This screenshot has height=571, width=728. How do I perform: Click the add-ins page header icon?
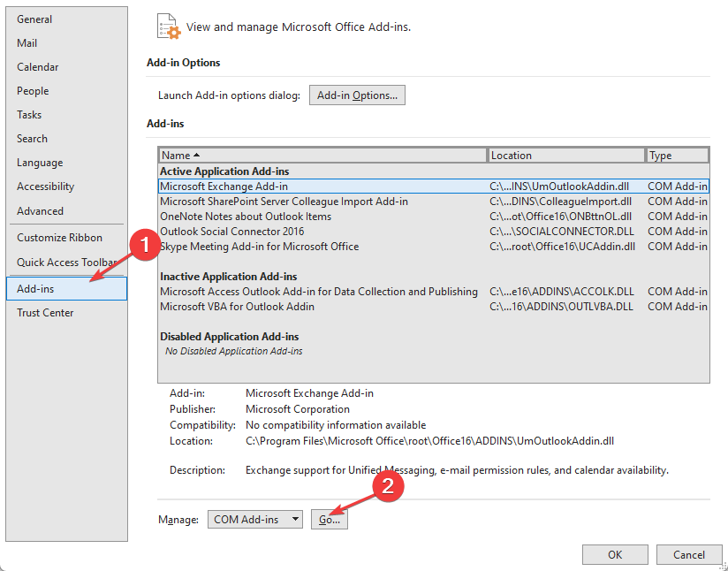(x=168, y=27)
